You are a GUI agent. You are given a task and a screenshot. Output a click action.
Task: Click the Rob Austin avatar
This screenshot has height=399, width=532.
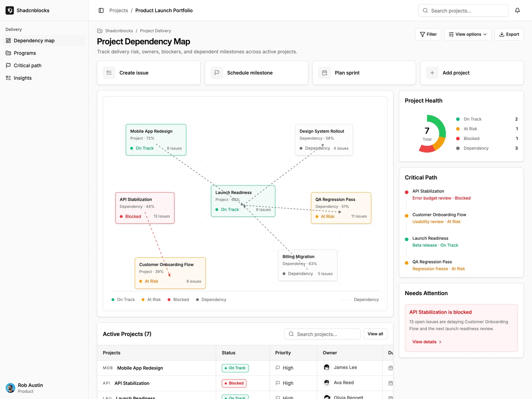coord(10,388)
